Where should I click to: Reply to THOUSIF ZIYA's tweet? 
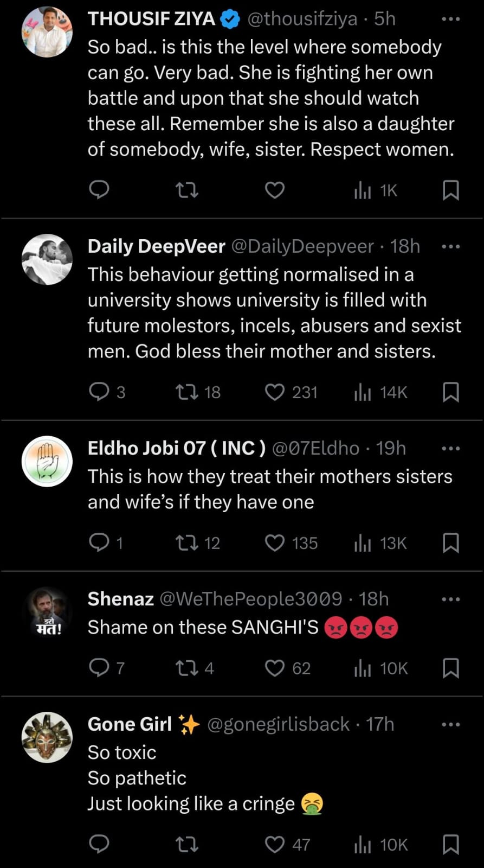coord(99,190)
